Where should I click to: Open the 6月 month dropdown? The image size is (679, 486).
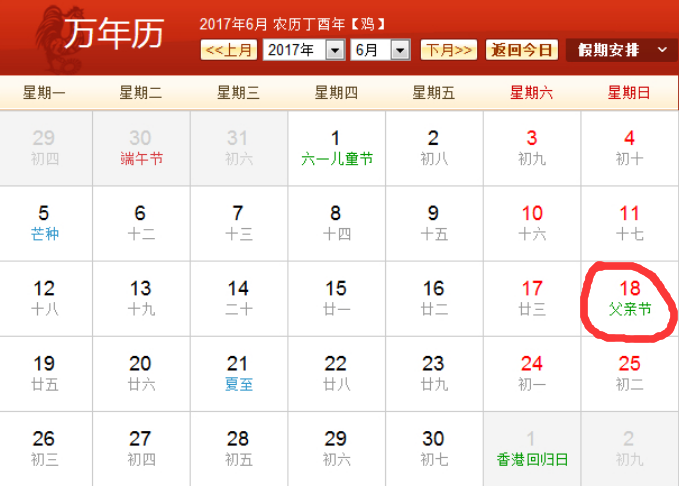coord(380,50)
